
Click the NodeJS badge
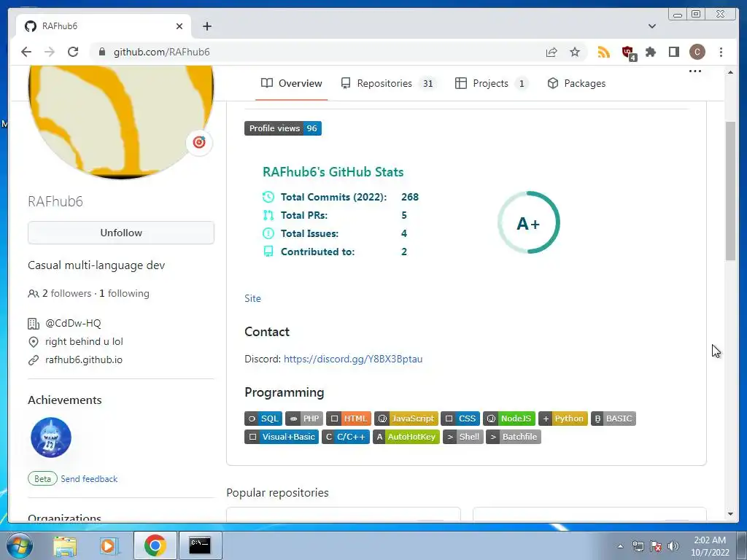point(509,419)
